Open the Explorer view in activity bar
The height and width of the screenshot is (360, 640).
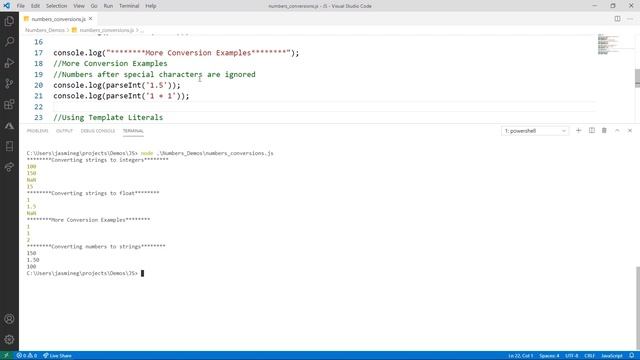(x=9, y=21)
